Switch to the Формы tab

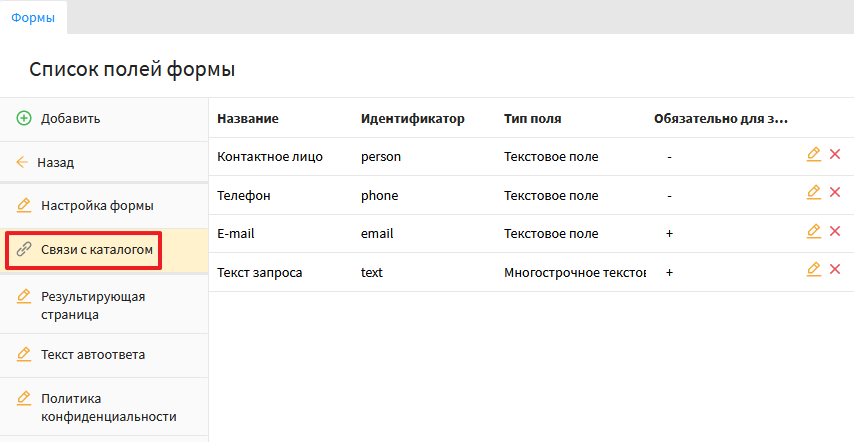pyautogui.click(x=32, y=17)
